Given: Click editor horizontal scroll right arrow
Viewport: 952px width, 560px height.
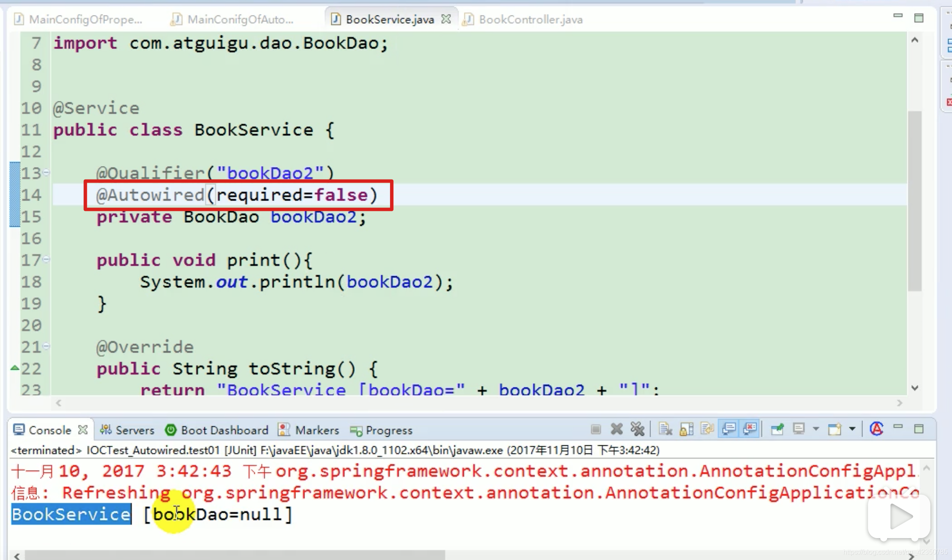Looking at the screenshot, I should click(x=900, y=403).
